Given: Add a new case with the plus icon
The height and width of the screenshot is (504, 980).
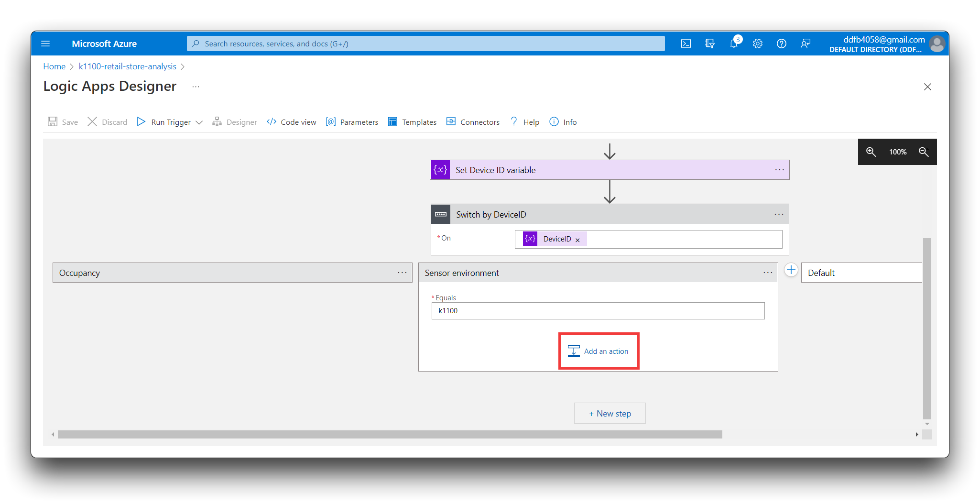Looking at the screenshot, I should [x=791, y=270].
